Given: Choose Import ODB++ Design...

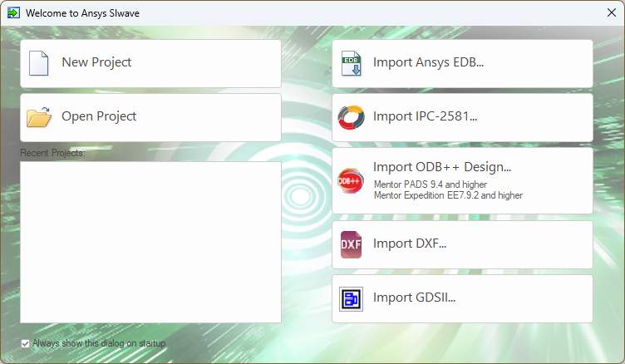Looking at the screenshot, I should point(462,180).
